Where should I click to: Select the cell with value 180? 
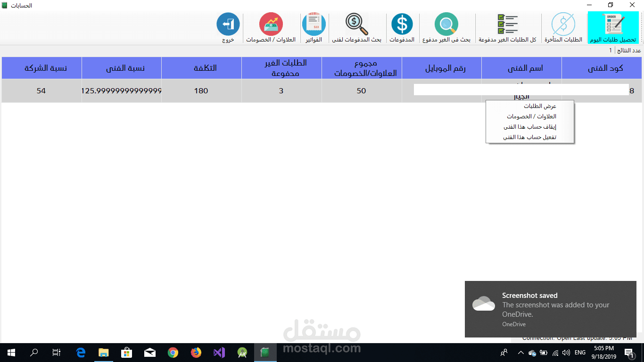201,90
